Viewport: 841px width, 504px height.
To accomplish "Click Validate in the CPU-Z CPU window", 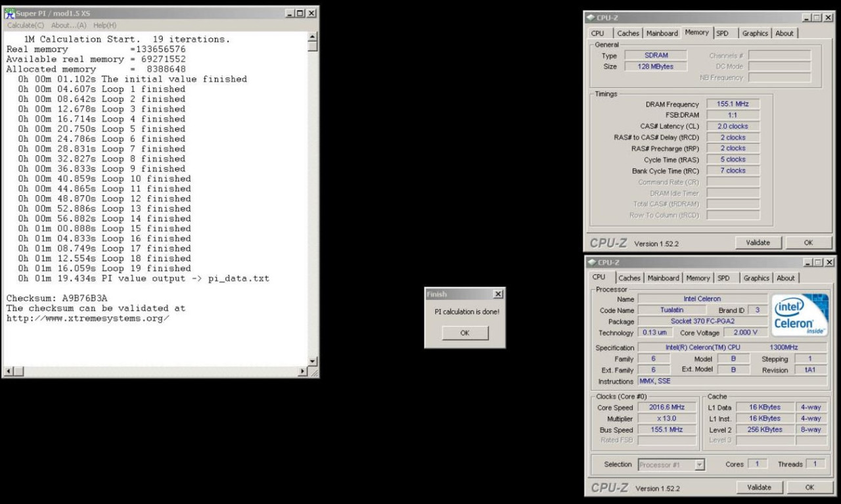I will pos(759,487).
